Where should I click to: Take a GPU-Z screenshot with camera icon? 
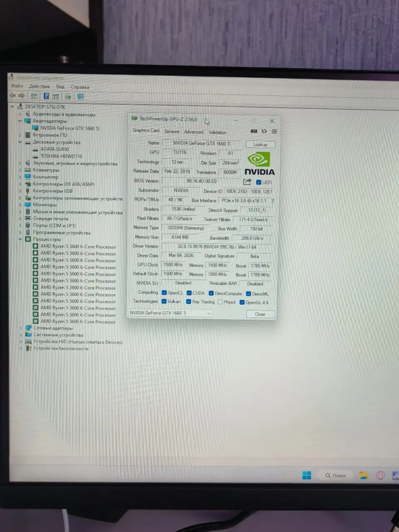(254, 131)
